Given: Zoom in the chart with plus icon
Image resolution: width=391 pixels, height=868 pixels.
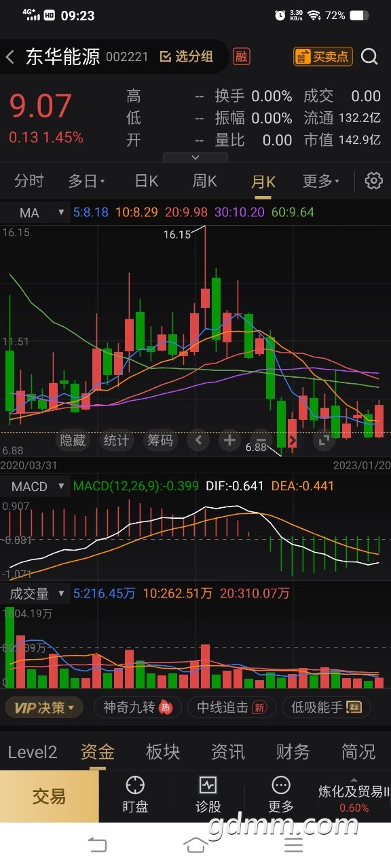Looking at the screenshot, I should [x=229, y=440].
